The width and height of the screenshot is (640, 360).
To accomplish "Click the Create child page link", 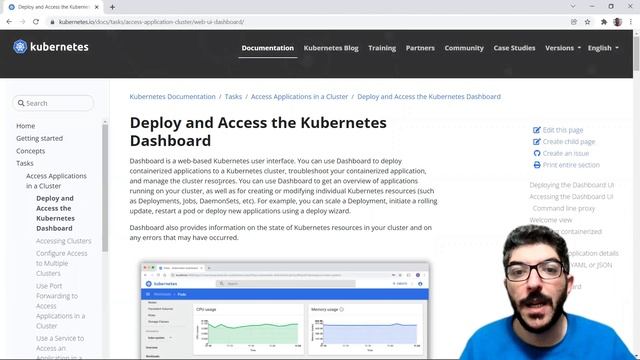I will (569, 142).
